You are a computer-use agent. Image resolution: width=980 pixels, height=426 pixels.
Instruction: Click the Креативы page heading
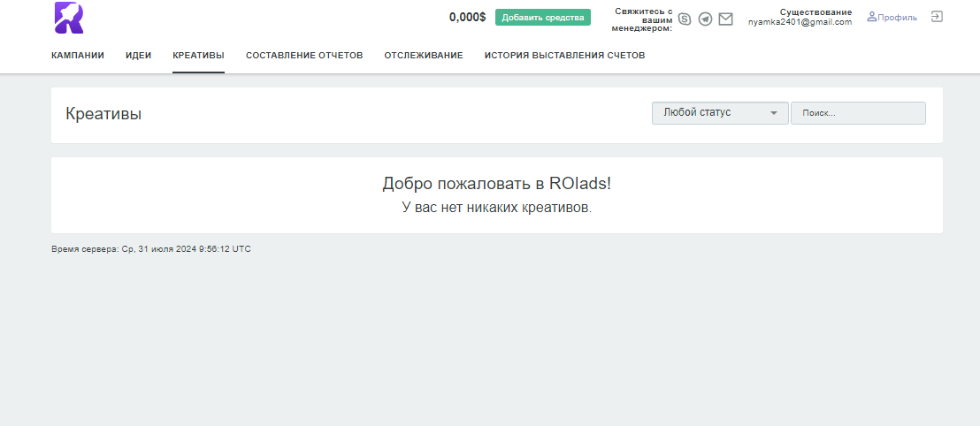(103, 114)
